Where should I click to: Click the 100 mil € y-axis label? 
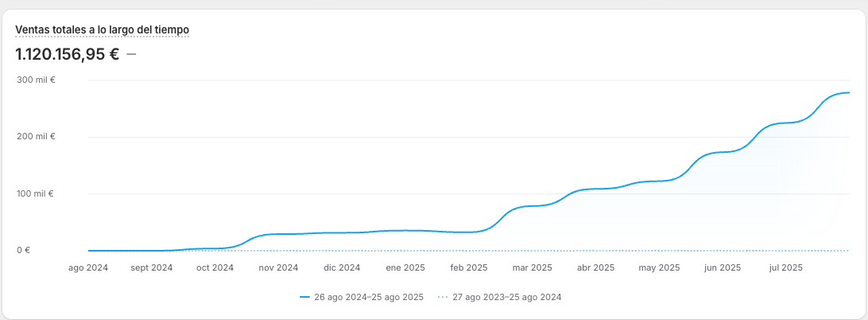35,193
